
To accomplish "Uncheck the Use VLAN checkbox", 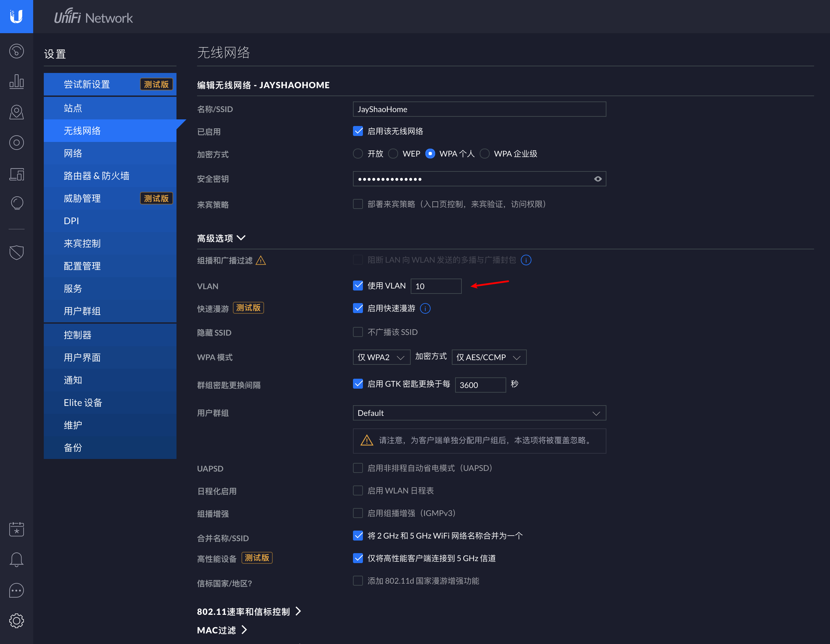I will click(x=358, y=286).
